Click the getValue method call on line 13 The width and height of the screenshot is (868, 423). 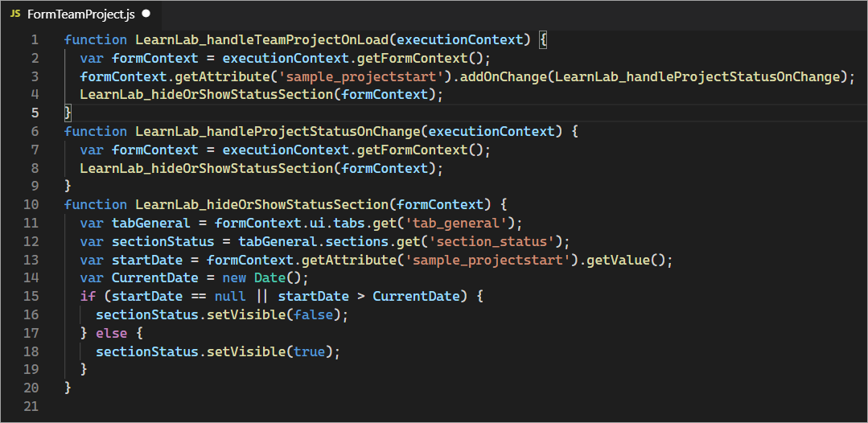(621, 260)
